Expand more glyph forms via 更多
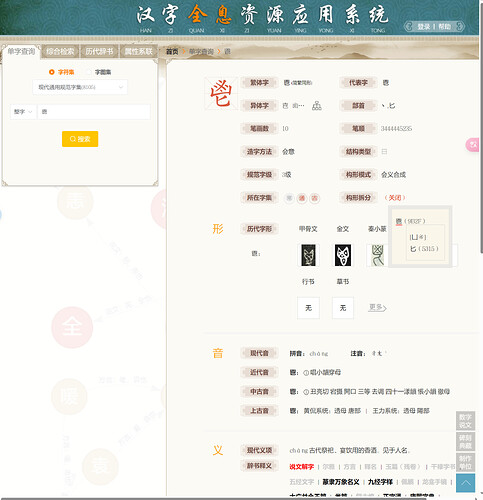Screen dimensions: 483x500 tap(377, 307)
